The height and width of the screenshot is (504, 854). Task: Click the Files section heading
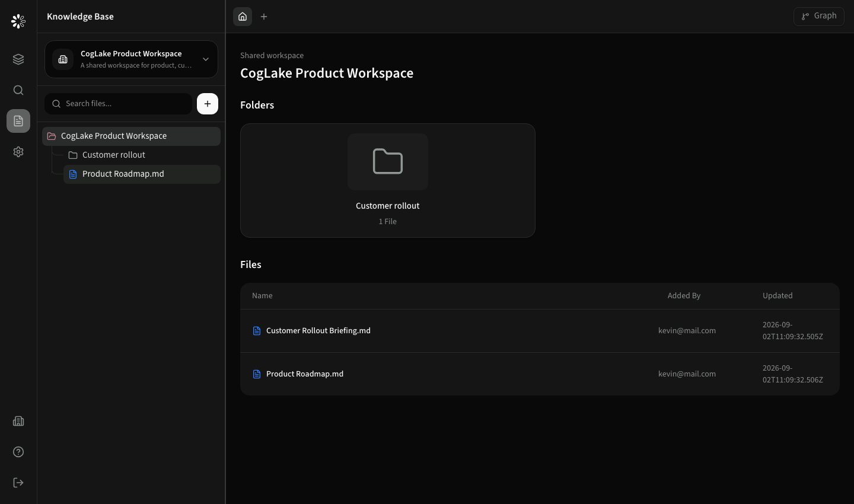pos(250,264)
